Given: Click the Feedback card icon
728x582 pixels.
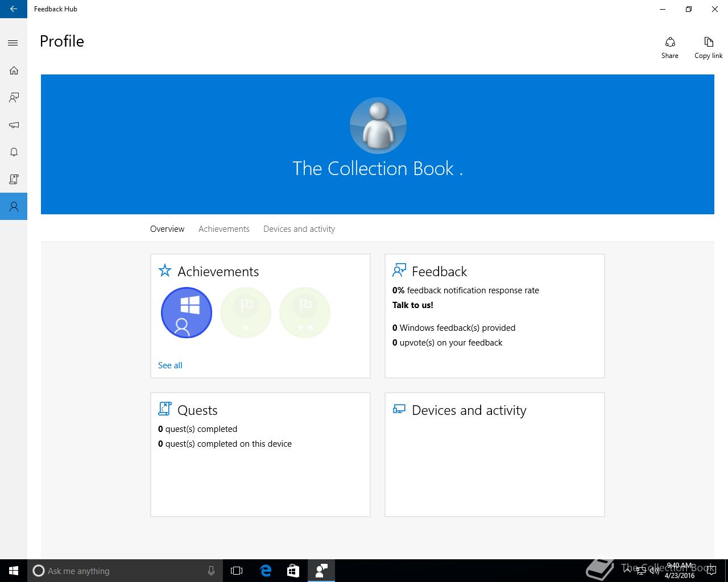Looking at the screenshot, I should tap(399, 270).
